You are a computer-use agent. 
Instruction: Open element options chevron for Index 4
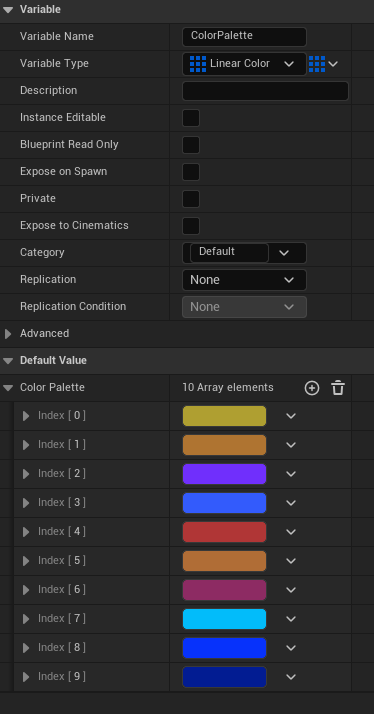pos(291,532)
